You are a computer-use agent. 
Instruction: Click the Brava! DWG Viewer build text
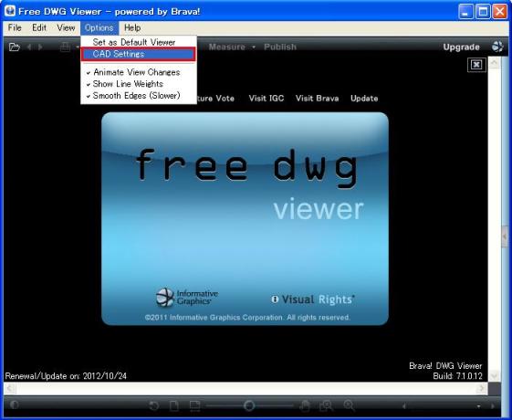445,371
